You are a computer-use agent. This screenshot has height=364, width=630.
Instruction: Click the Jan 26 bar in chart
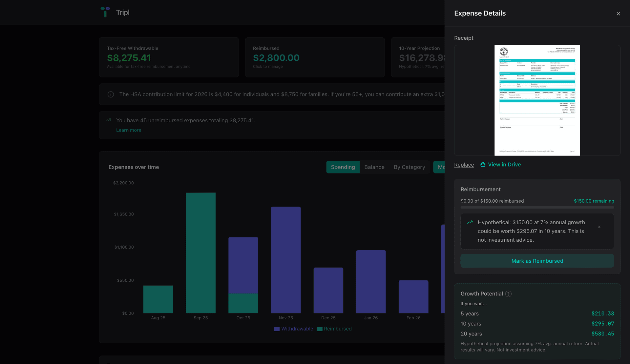(x=371, y=282)
